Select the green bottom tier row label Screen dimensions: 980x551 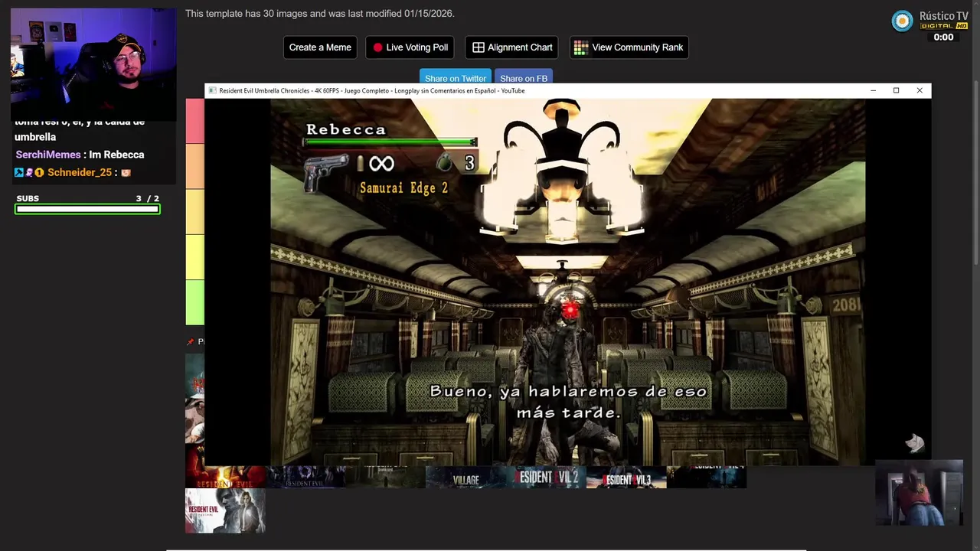point(194,302)
